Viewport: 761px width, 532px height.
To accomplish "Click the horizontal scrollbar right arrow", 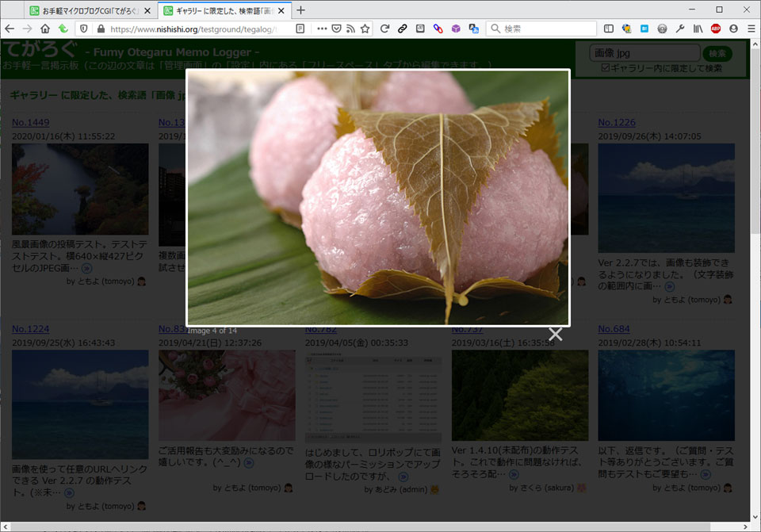I will click(x=745, y=526).
